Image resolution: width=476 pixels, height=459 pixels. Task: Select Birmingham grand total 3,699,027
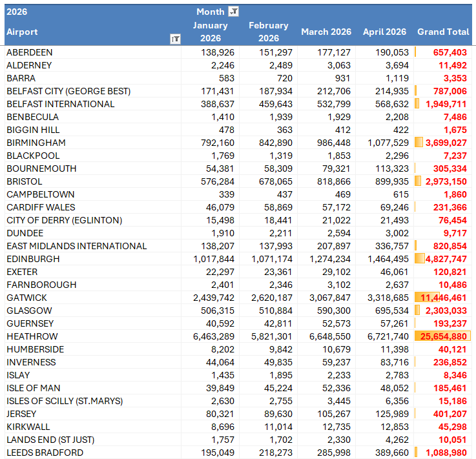coord(446,143)
